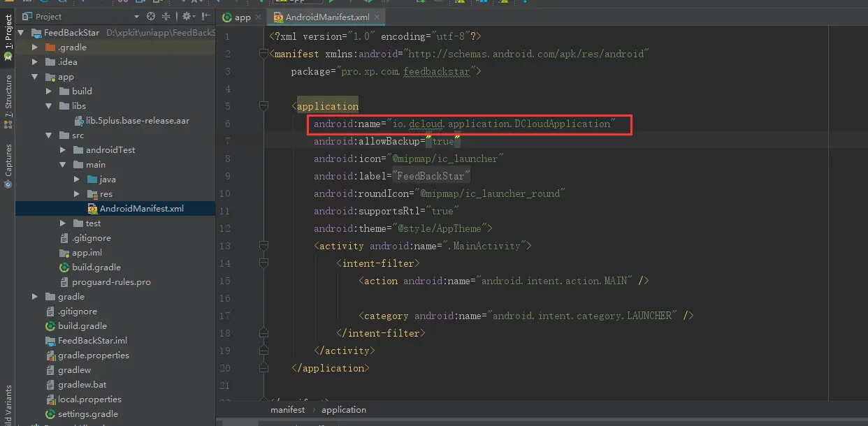The width and height of the screenshot is (868, 426).
Task: Open app.iml in project tree
Action: click(87, 253)
